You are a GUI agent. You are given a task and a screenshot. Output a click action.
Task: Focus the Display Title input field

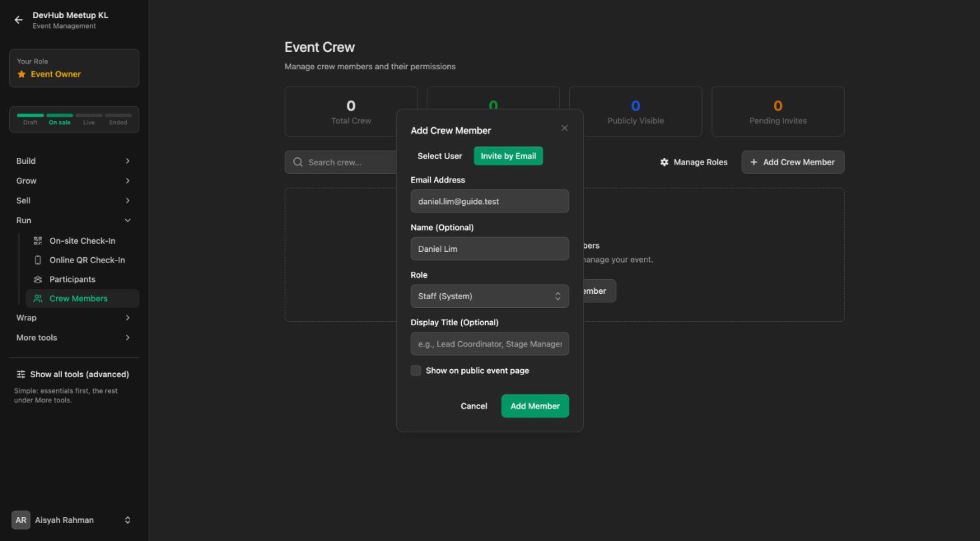click(490, 344)
